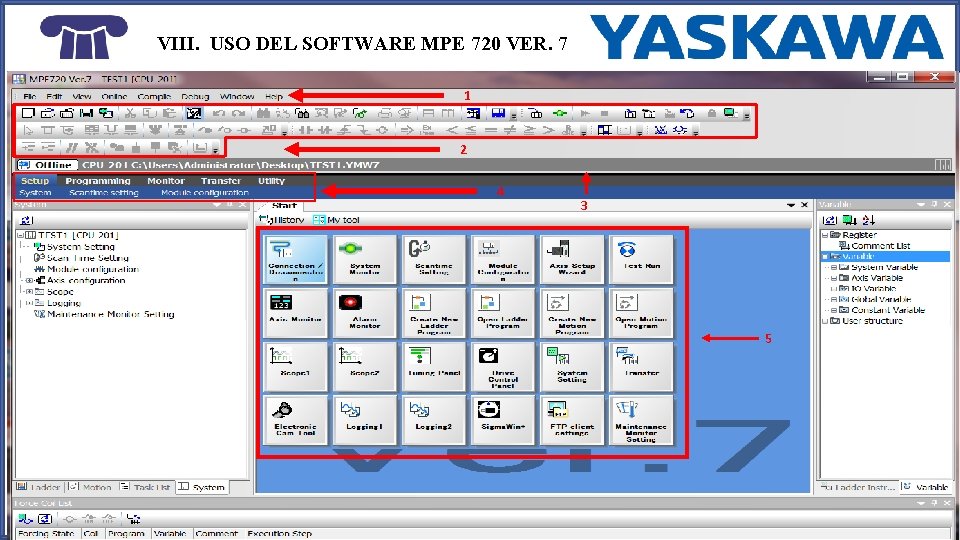Viewport: 960px width, 540px height.
Task: Open the FTP client settings tile
Action: (572, 420)
